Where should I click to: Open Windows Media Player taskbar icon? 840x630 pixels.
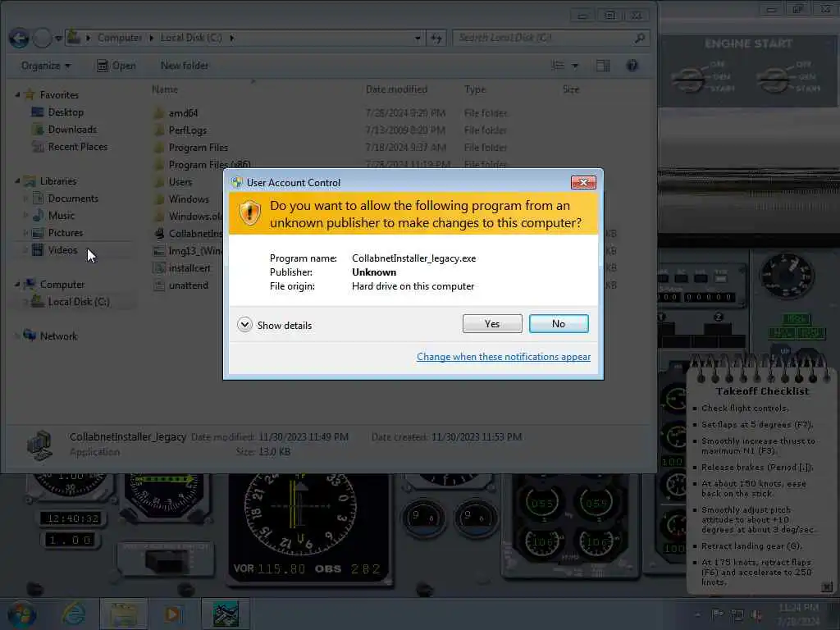click(172, 614)
